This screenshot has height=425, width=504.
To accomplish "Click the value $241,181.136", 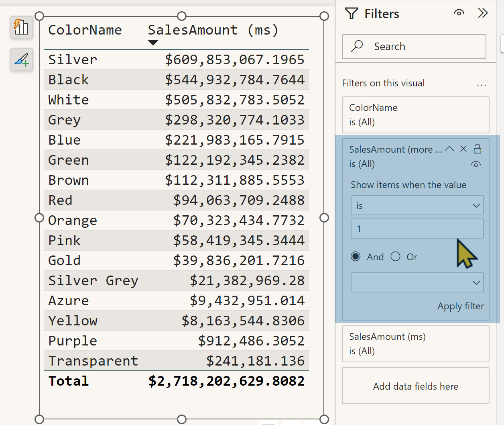I will [255, 361].
